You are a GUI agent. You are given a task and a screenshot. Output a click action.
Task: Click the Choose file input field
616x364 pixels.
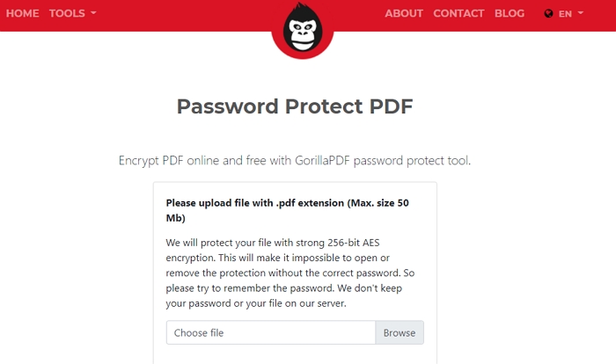[x=271, y=332]
